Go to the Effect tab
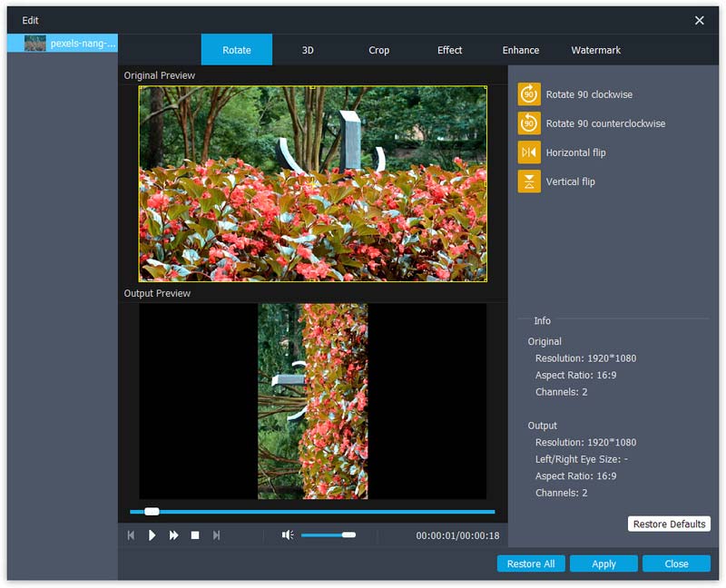The width and height of the screenshot is (726, 588). point(450,51)
